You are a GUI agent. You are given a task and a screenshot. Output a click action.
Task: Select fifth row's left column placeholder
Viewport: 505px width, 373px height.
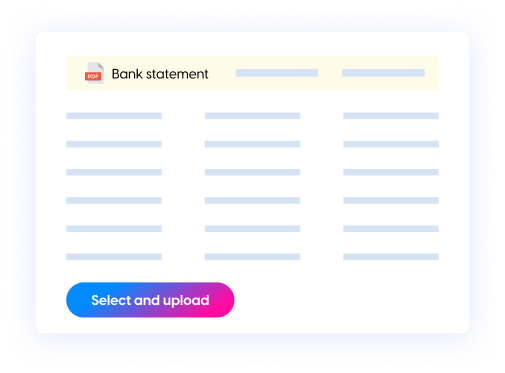[114, 229]
